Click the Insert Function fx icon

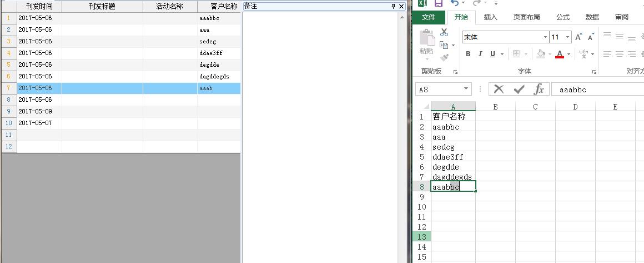[539, 90]
